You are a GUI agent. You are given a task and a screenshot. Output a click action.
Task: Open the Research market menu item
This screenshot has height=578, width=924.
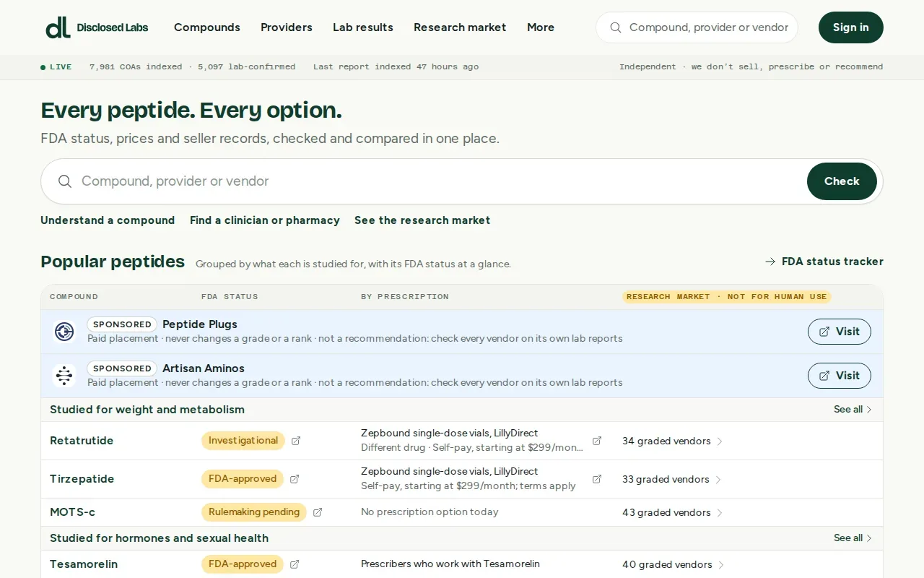pyautogui.click(x=460, y=27)
